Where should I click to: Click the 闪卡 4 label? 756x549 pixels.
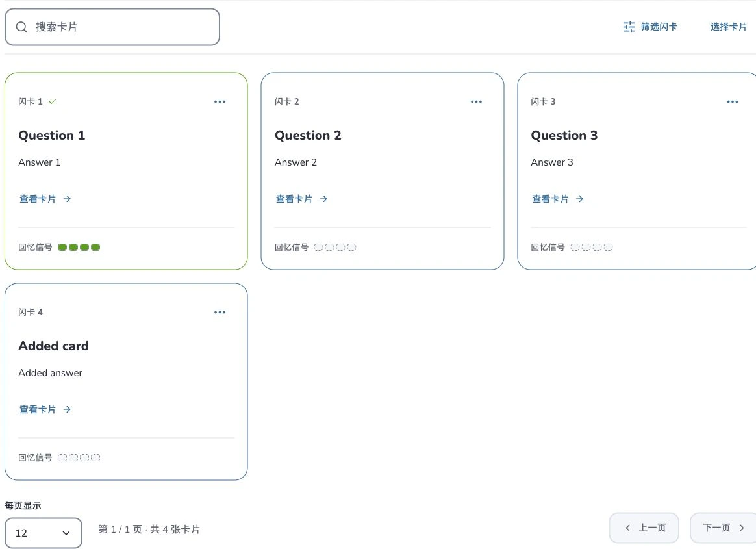pos(31,312)
